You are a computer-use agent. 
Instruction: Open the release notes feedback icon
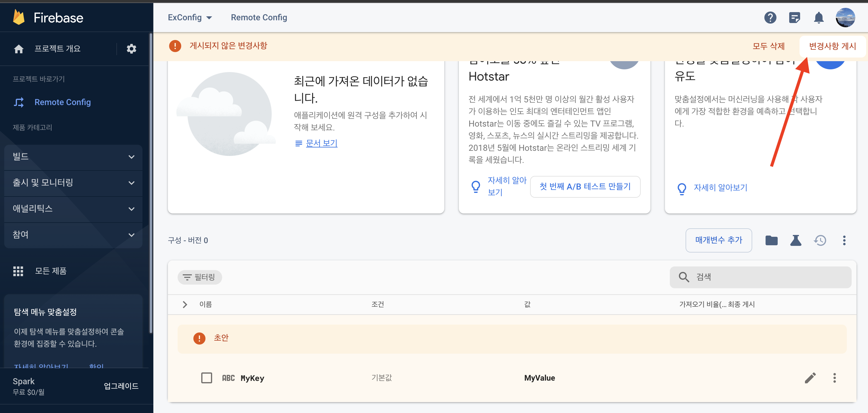tap(794, 18)
